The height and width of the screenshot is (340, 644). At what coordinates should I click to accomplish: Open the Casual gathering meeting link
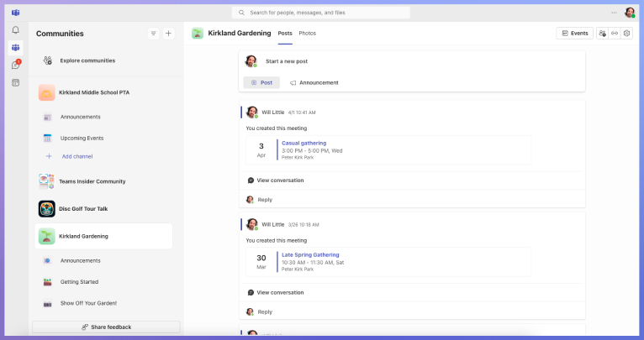pyautogui.click(x=304, y=143)
